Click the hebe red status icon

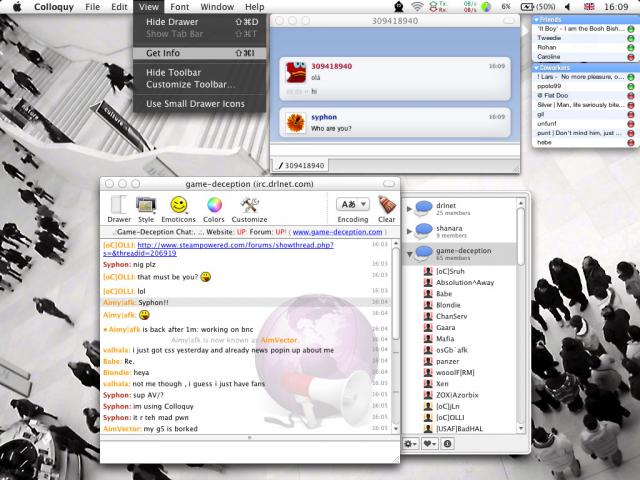(631, 142)
